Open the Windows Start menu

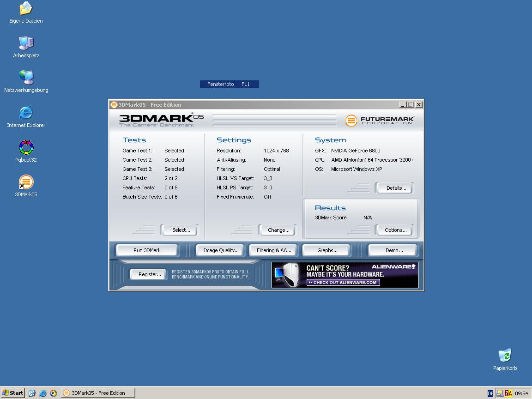pos(13,393)
